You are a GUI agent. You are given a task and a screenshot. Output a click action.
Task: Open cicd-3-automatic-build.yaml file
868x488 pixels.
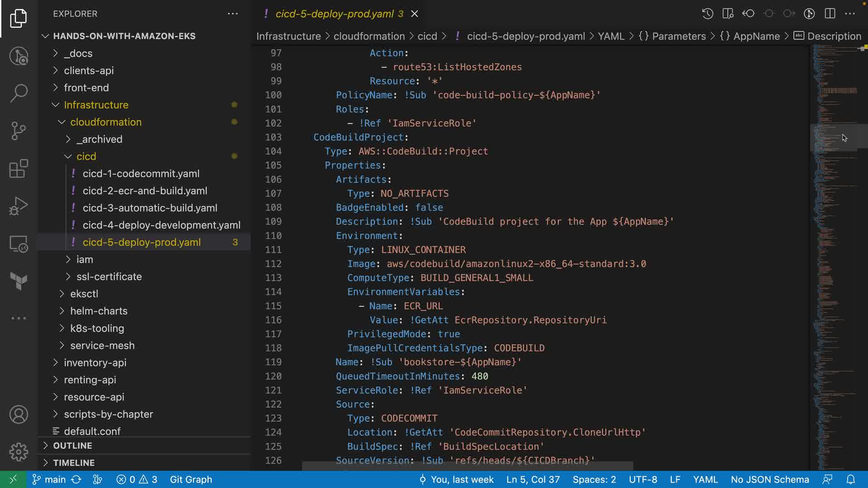coord(150,208)
